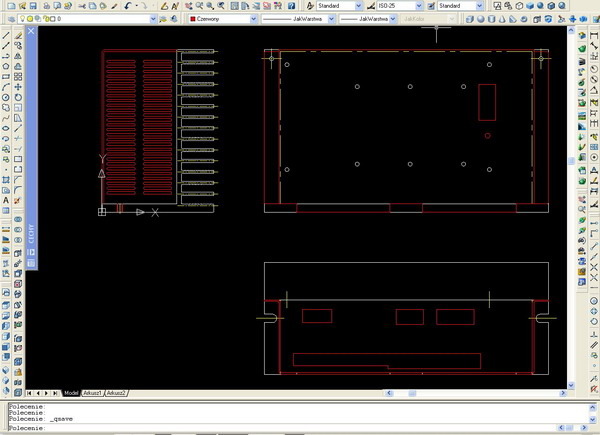600x435 pixels.
Task: Click the Zoom Realtime magnifier icon
Action: pos(199,6)
